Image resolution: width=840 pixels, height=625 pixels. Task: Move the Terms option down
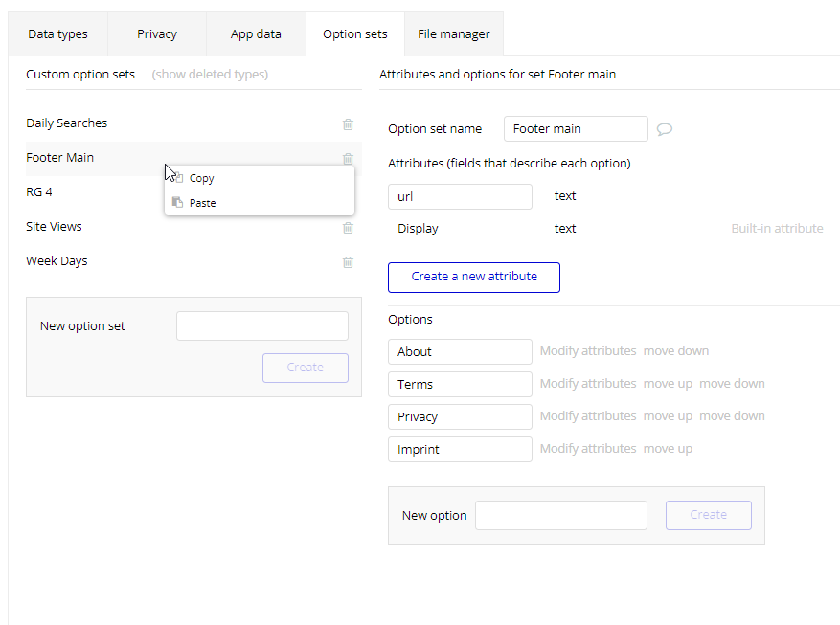click(x=732, y=384)
